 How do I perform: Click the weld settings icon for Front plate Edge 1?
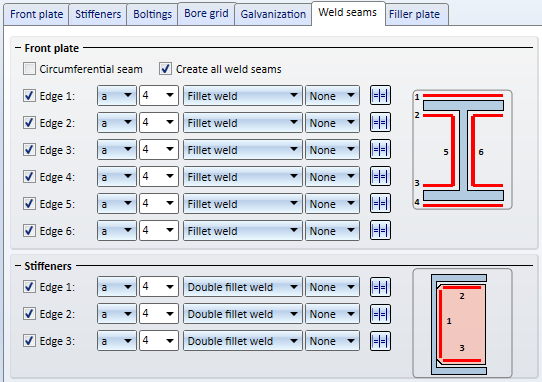pyautogui.click(x=380, y=95)
